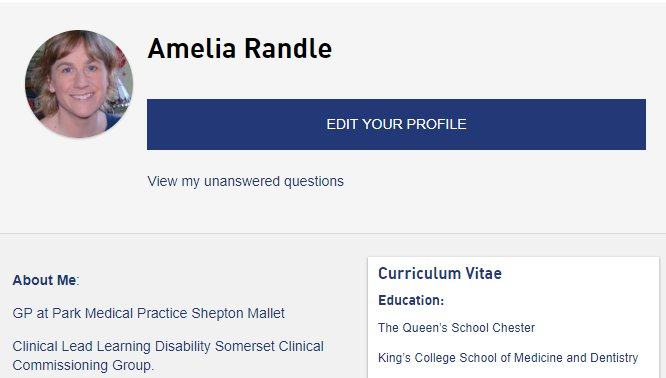Click the GP at Park Medical Practice line
The width and height of the screenshot is (666, 378).
[x=148, y=313]
